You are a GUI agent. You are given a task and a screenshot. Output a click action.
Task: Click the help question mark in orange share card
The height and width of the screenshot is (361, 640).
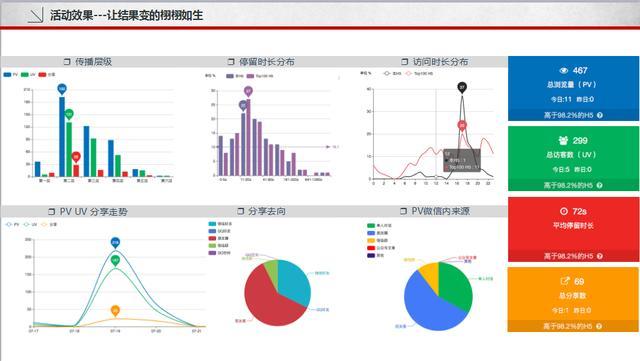(x=599, y=326)
